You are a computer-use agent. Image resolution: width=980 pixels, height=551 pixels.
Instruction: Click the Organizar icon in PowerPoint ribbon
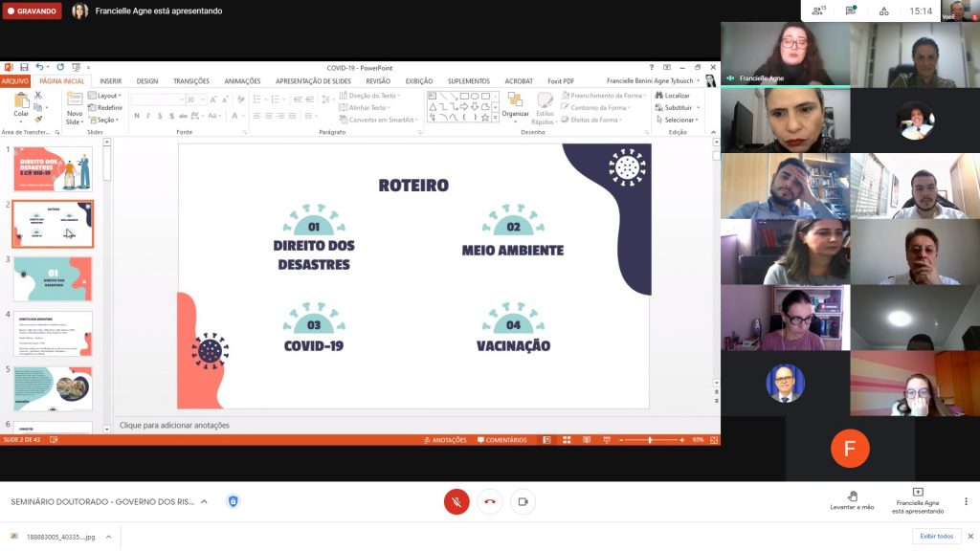(x=515, y=105)
